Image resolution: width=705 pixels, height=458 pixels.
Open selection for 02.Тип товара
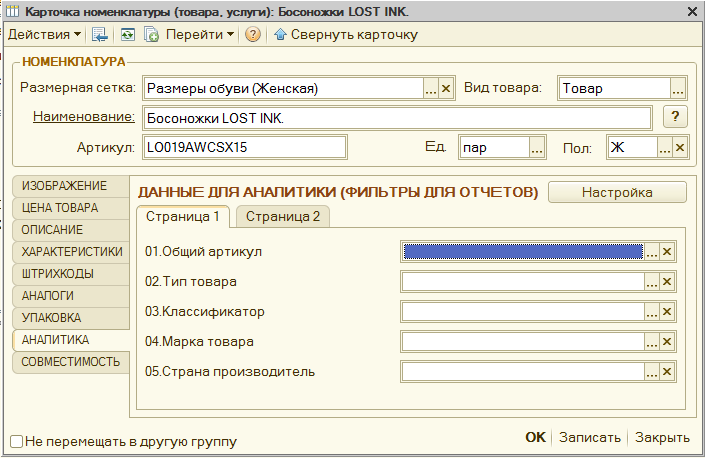[651, 282]
